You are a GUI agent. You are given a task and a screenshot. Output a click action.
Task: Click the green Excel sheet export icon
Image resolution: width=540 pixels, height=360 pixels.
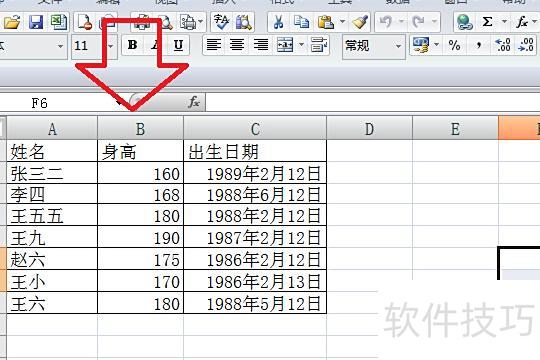(x=59, y=22)
